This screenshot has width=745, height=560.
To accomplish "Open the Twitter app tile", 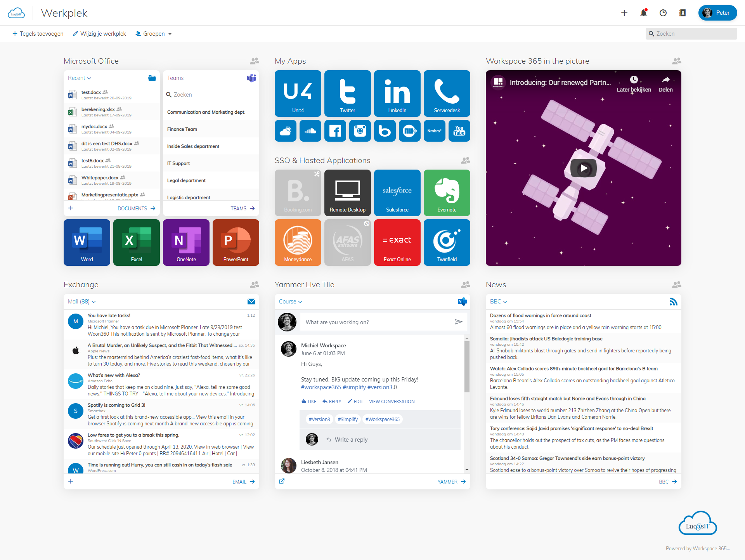I will click(x=348, y=94).
